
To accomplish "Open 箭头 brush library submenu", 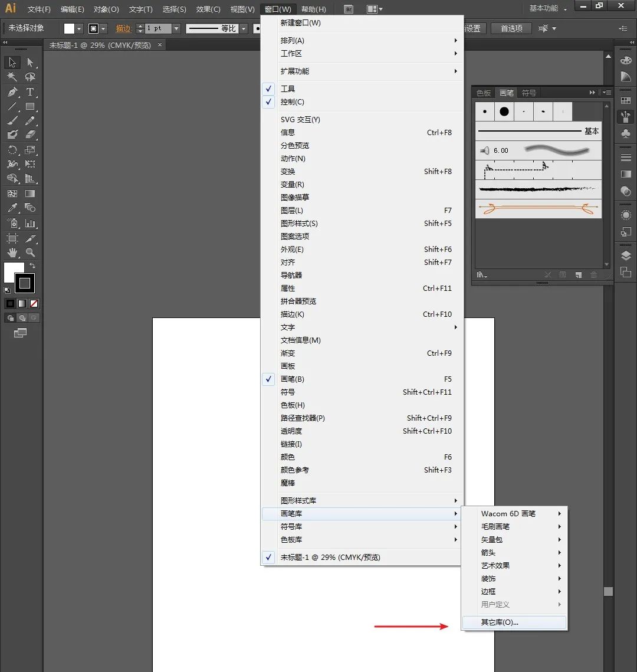I will pos(514,553).
